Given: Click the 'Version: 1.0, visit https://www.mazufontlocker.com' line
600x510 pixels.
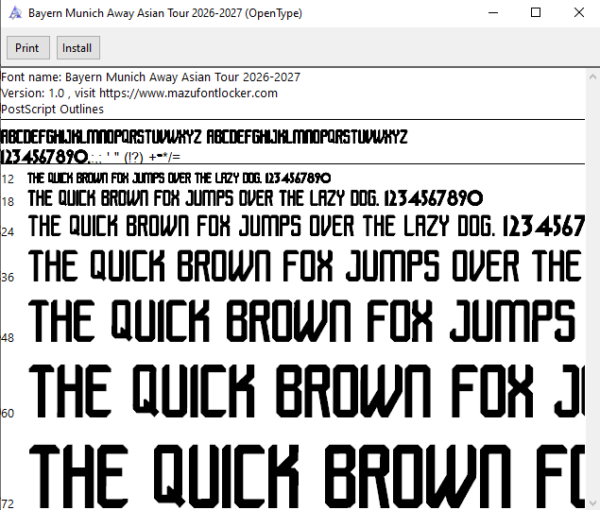Looking at the screenshot, I should click(139, 93).
